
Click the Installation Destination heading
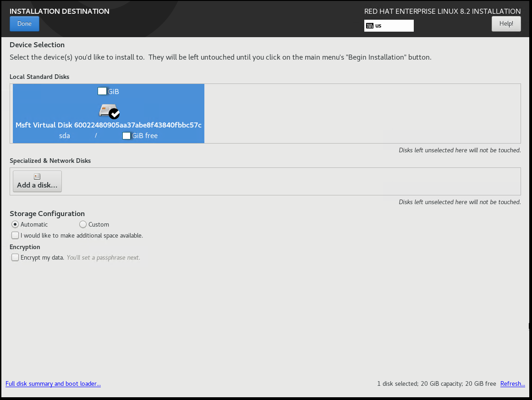click(60, 11)
